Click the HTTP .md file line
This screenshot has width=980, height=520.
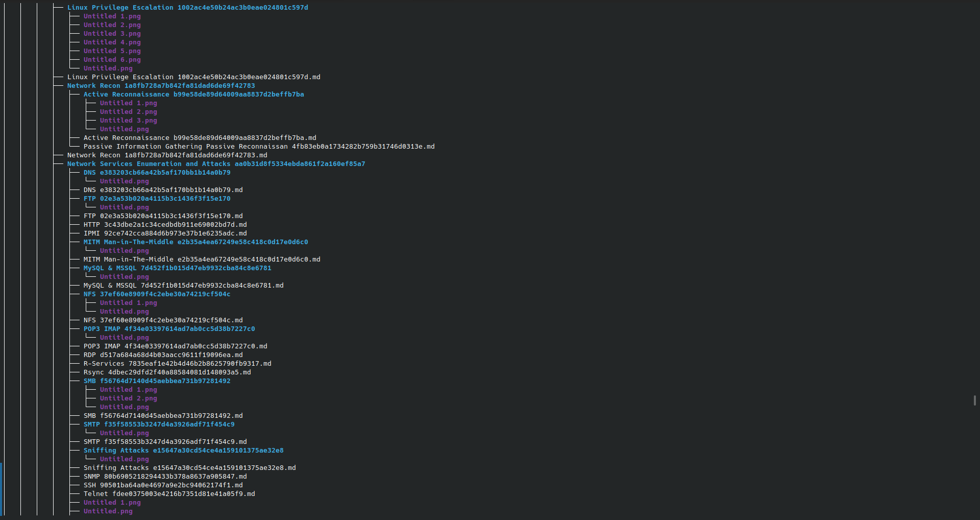(x=165, y=225)
